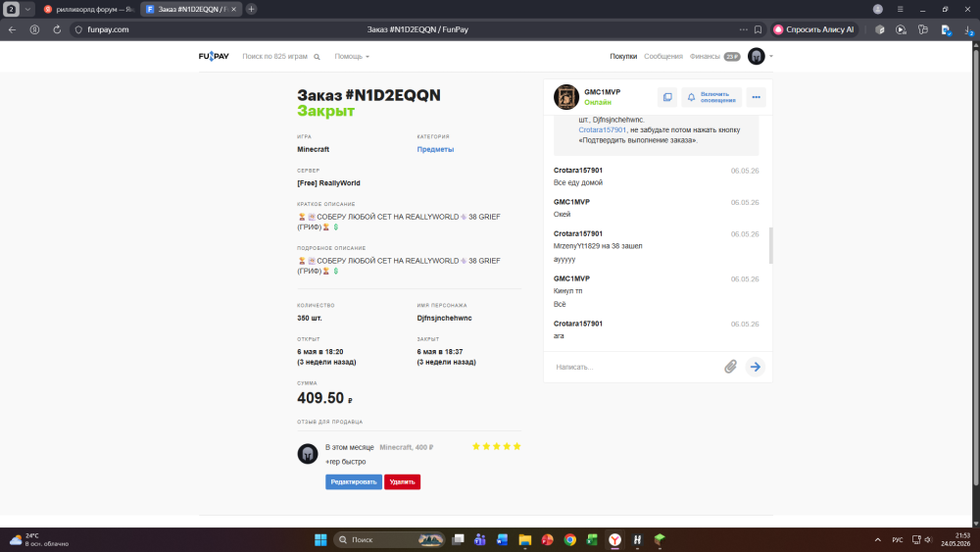The width and height of the screenshot is (980, 552).
Task: Expand the tab groups chevron
Action: 27,10
